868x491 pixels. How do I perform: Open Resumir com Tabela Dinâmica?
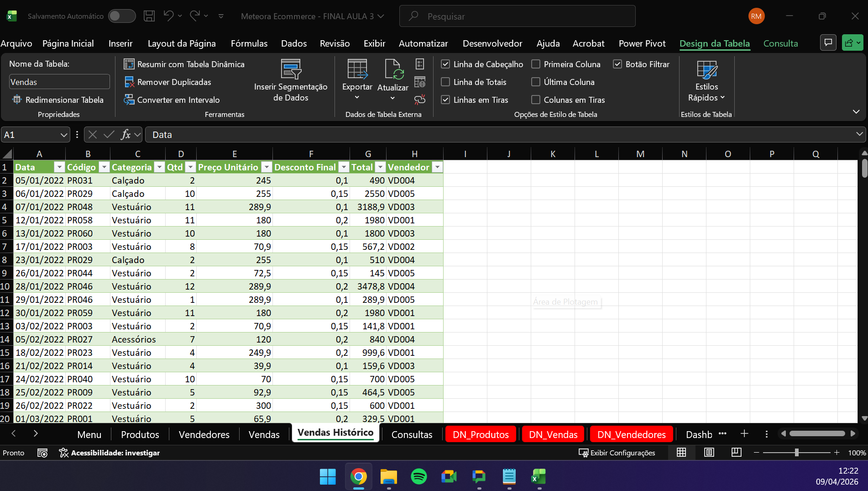[x=184, y=64]
